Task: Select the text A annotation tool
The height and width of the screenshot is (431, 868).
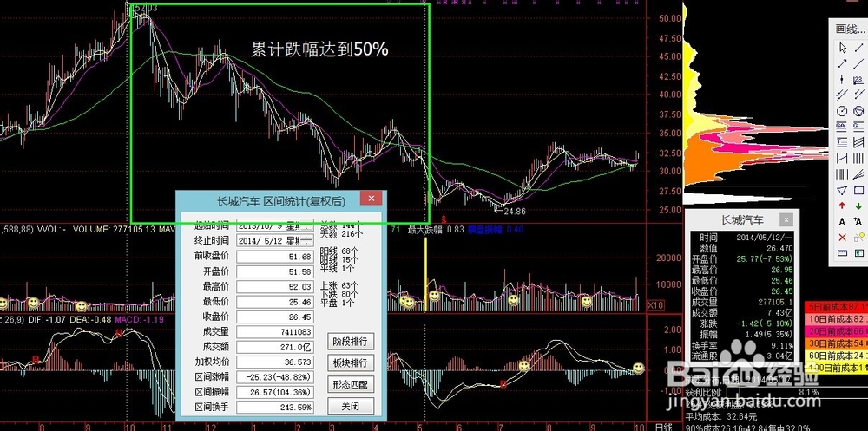Action: (x=842, y=221)
